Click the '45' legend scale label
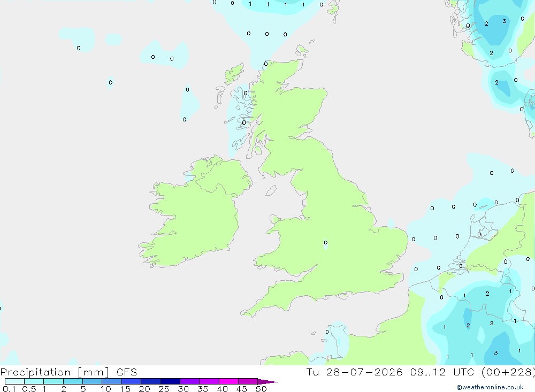This screenshot has width=535, height=392. (242, 389)
